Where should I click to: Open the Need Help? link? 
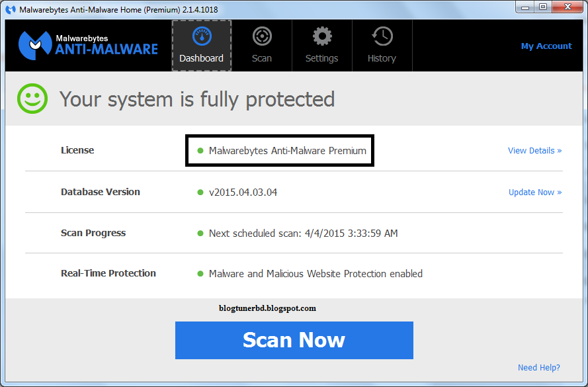pos(539,368)
